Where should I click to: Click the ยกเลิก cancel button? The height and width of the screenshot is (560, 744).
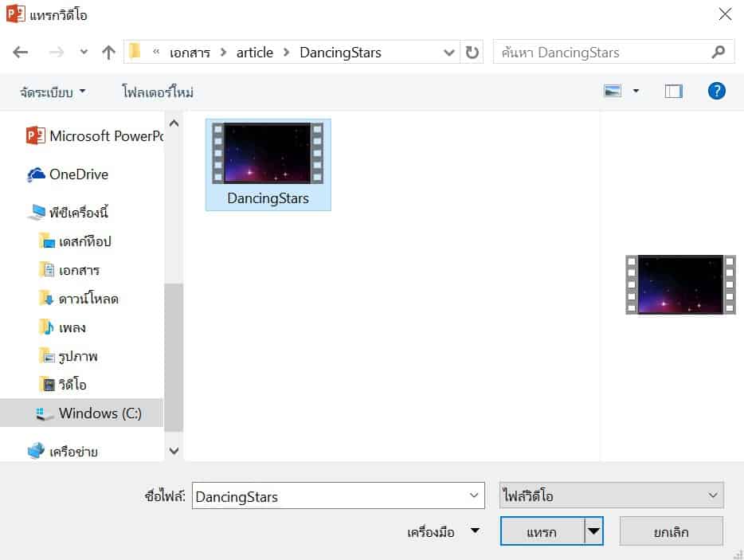(x=671, y=531)
